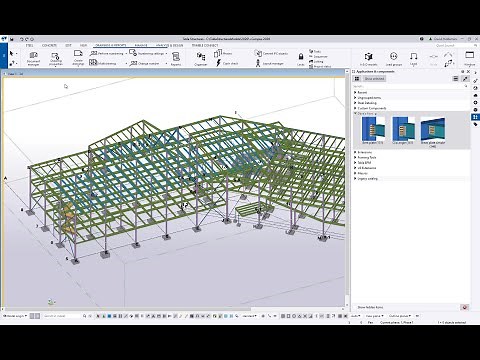This screenshot has width=480, height=360.
Task: Open Project status tool
Action: coord(320,67)
